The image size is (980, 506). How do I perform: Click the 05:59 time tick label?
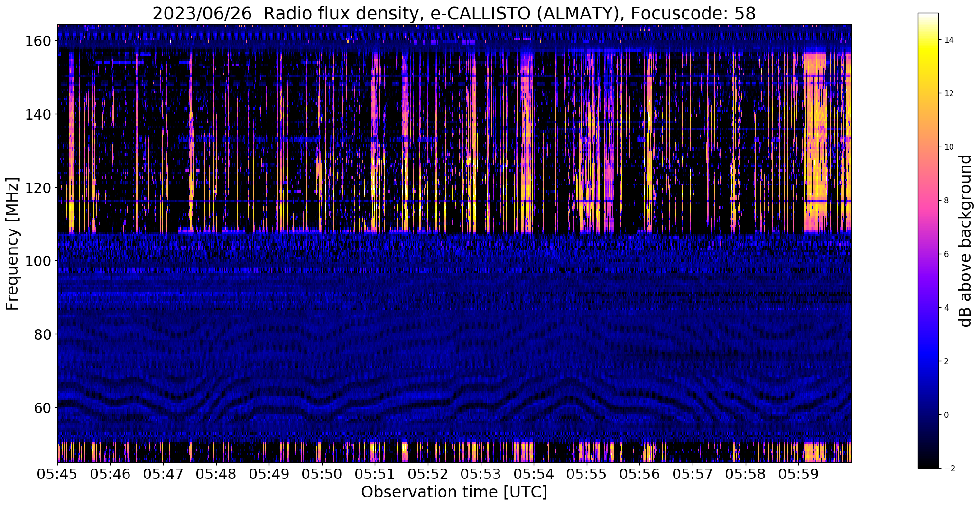point(798,474)
